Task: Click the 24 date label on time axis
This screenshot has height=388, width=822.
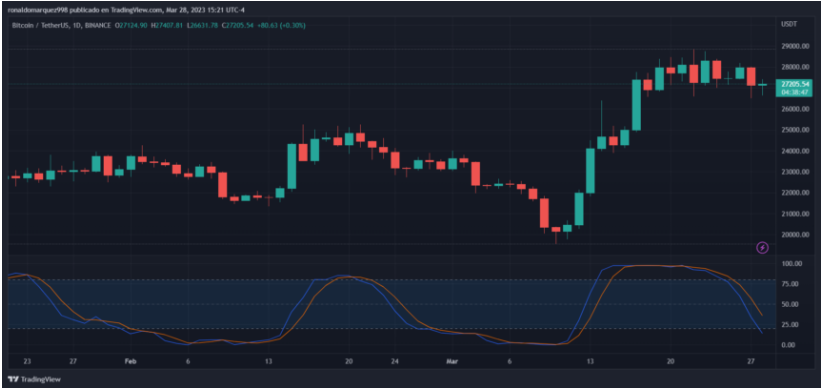Action: [395, 361]
